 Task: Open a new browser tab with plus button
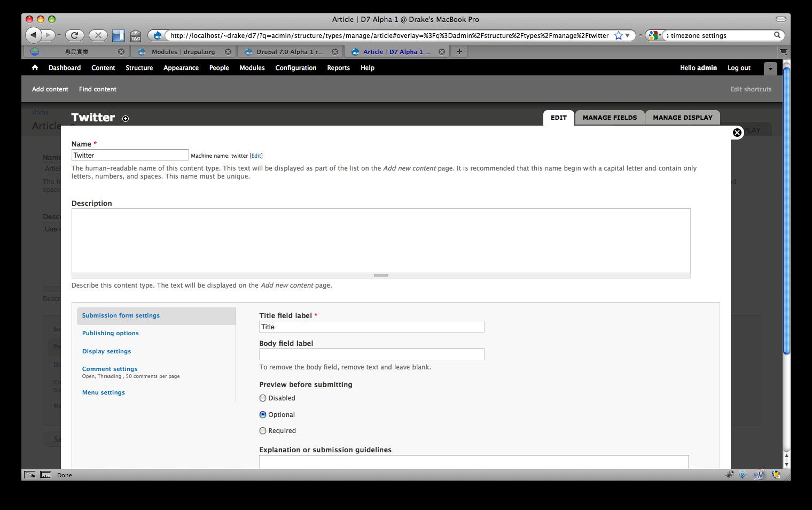pyautogui.click(x=459, y=51)
